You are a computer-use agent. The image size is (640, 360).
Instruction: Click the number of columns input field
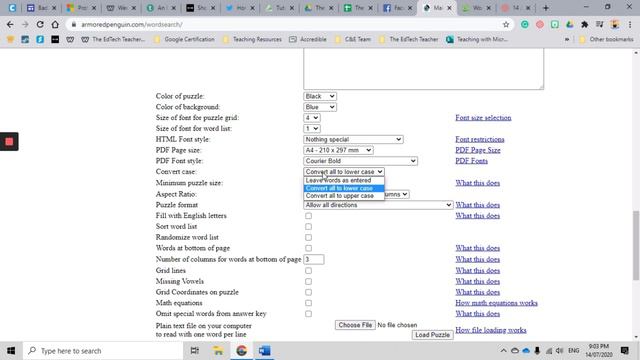[x=314, y=259]
